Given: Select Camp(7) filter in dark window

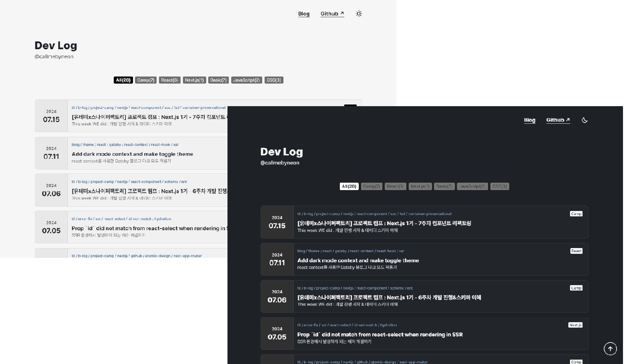Looking at the screenshot, I should (371, 186).
